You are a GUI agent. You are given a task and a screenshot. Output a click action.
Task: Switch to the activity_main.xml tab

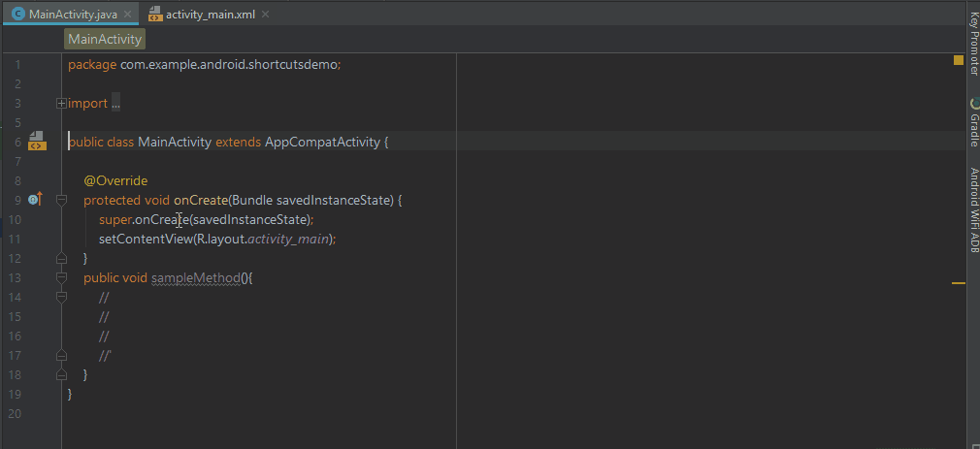211,16
